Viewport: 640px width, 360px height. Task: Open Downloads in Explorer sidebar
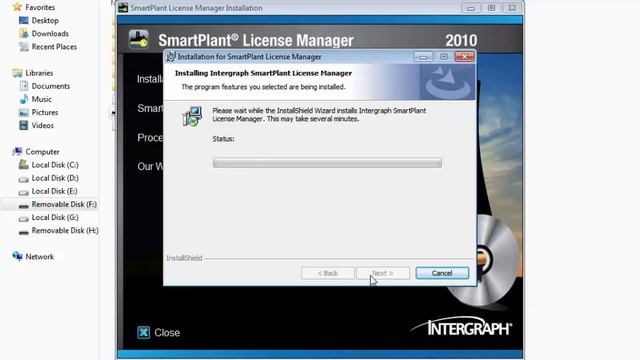[50, 33]
